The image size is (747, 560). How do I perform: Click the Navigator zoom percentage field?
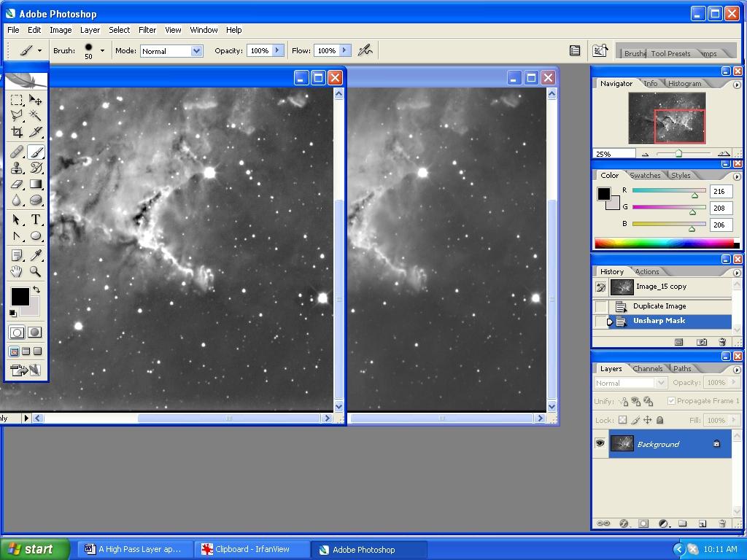[614, 154]
